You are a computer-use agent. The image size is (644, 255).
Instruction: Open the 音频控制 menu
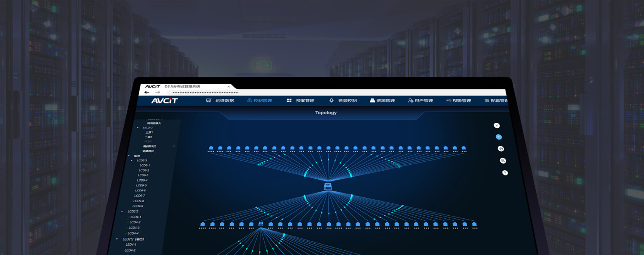[x=343, y=101]
